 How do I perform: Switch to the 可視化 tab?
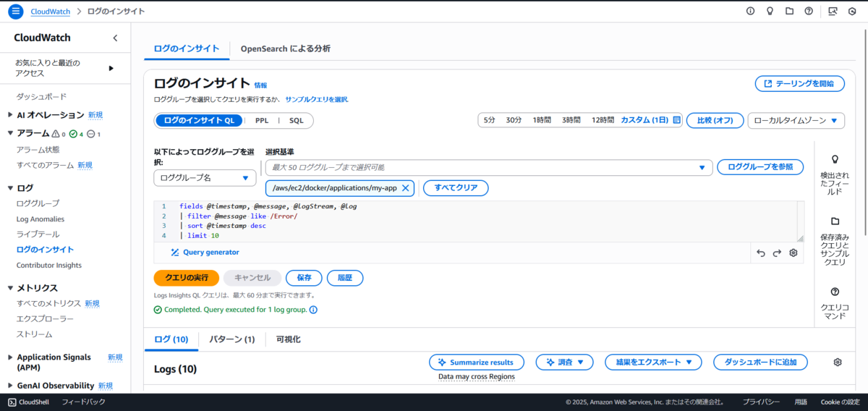[288, 339]
